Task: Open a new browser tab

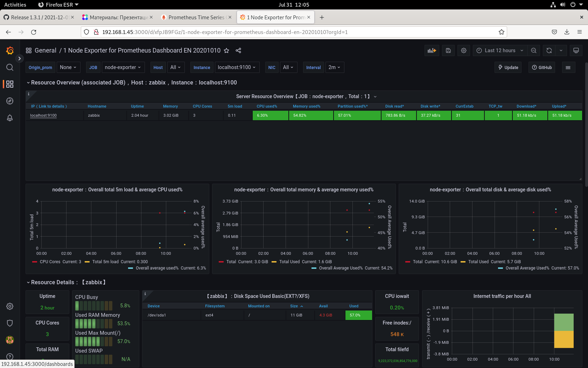Action: [x=322, y=17]
